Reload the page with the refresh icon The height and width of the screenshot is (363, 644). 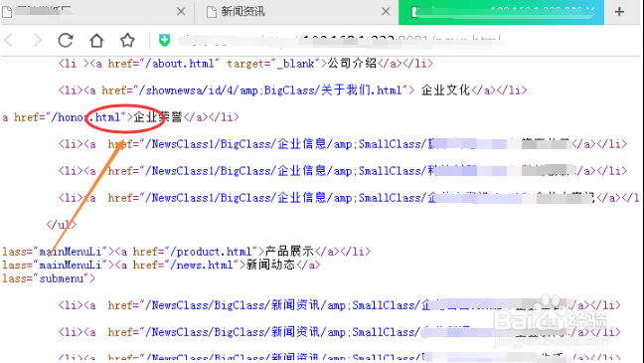[66, 41]
